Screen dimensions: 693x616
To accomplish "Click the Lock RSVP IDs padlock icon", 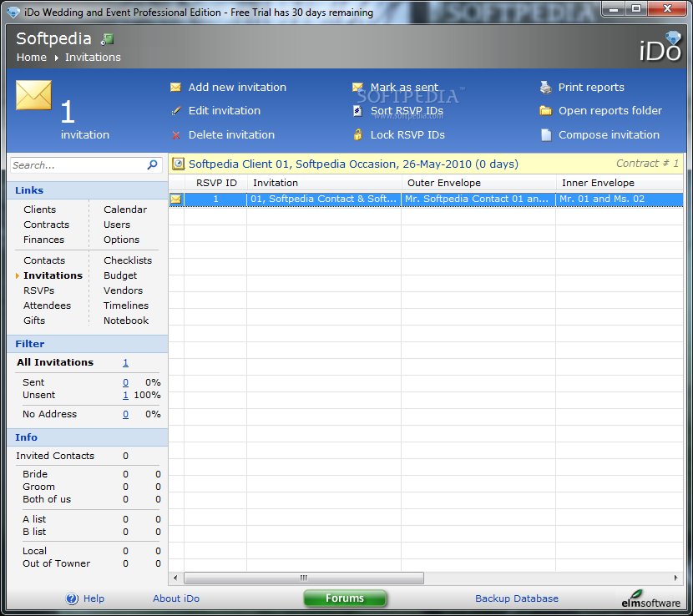I will tap(357, 134).
